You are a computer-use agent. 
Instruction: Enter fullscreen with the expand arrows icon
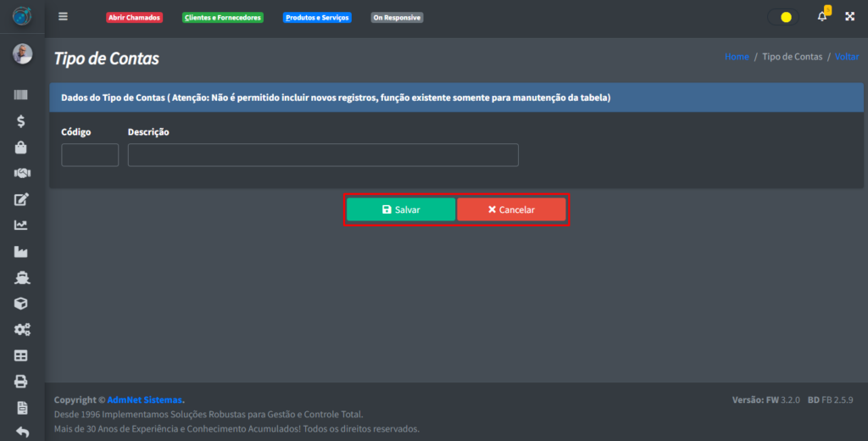click(x=849, y=17)
